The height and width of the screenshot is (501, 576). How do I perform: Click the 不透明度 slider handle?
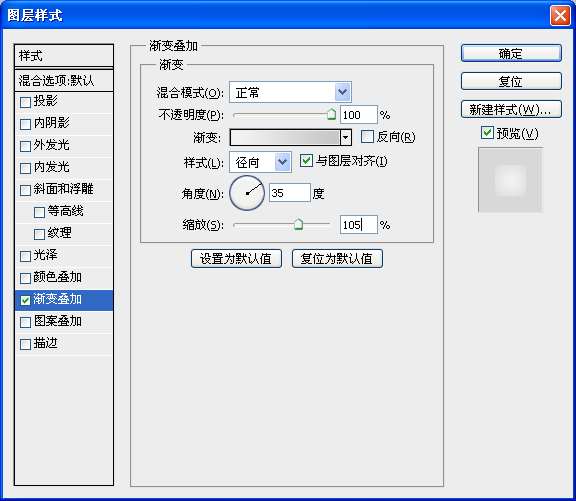(x=331, y=114)
